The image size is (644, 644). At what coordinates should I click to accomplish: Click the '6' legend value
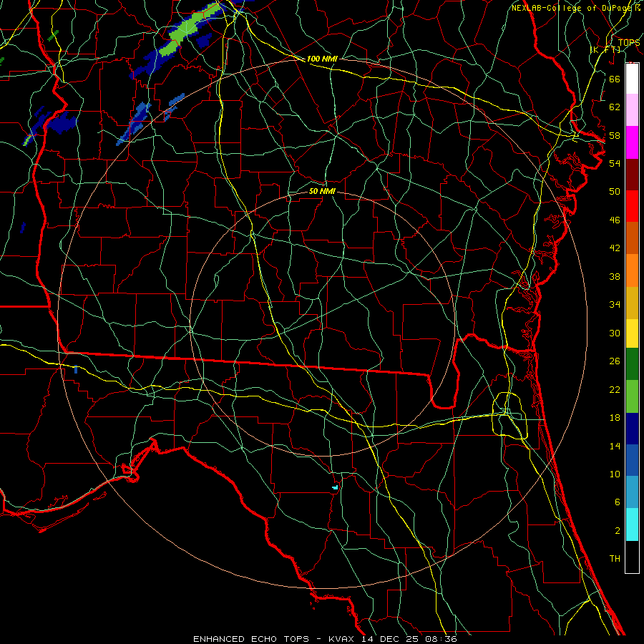pos(618,502)
